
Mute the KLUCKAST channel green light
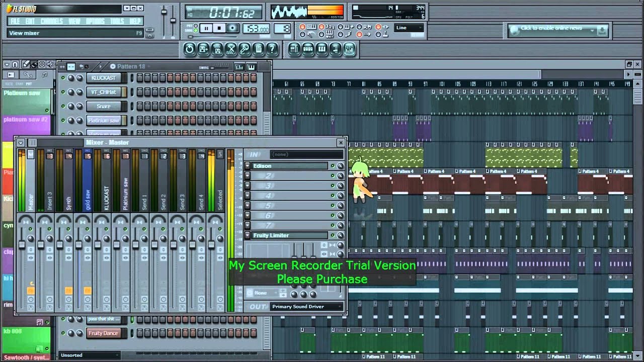coord(63,78)
